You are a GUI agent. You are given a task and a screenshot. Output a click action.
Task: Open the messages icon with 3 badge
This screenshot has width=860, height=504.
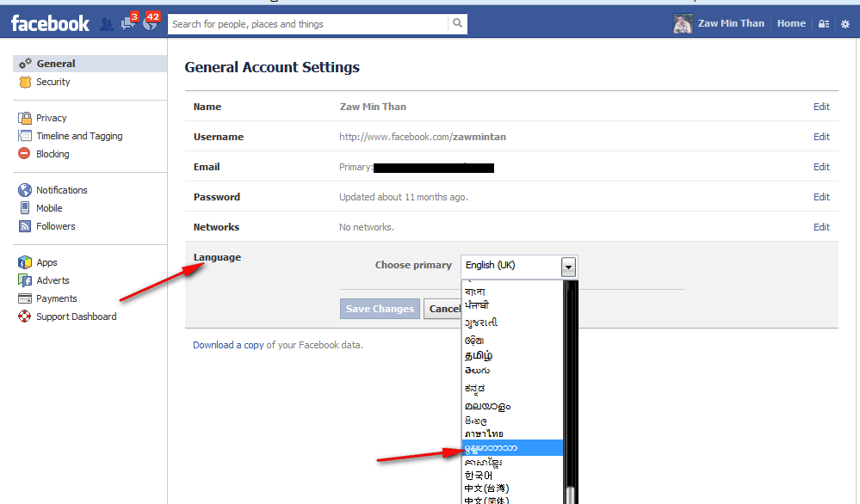[129, 22]
